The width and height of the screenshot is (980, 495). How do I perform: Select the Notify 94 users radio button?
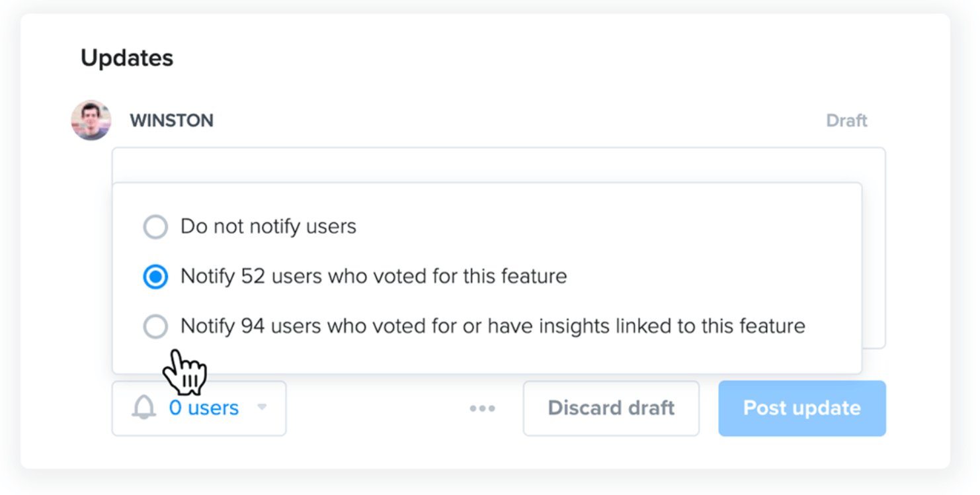[x=155, y=326]
